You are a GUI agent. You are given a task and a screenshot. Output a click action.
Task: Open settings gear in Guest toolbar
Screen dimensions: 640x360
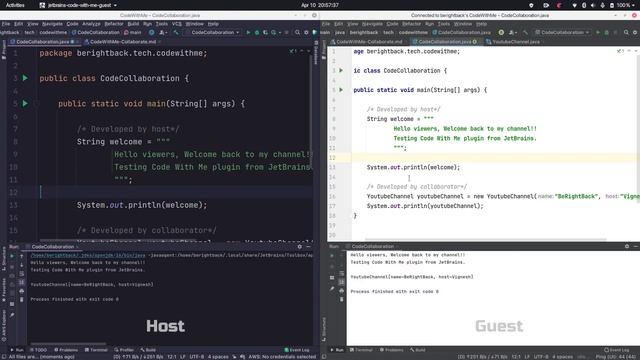[635, 32]
